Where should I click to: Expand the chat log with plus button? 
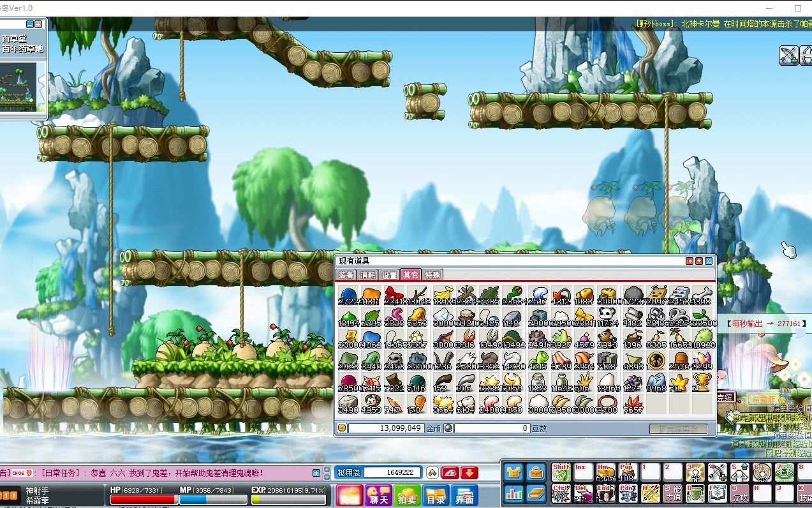[x=316, y=473]
